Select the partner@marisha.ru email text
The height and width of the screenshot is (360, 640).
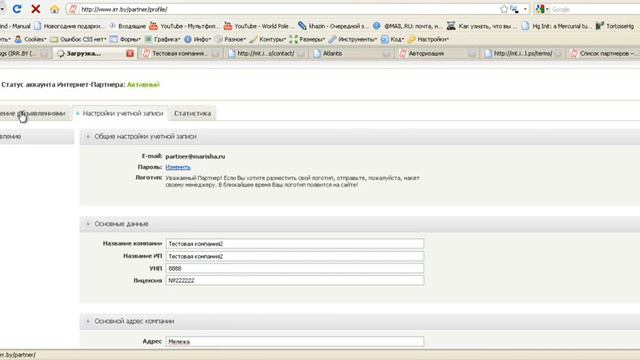coord(195,156)
